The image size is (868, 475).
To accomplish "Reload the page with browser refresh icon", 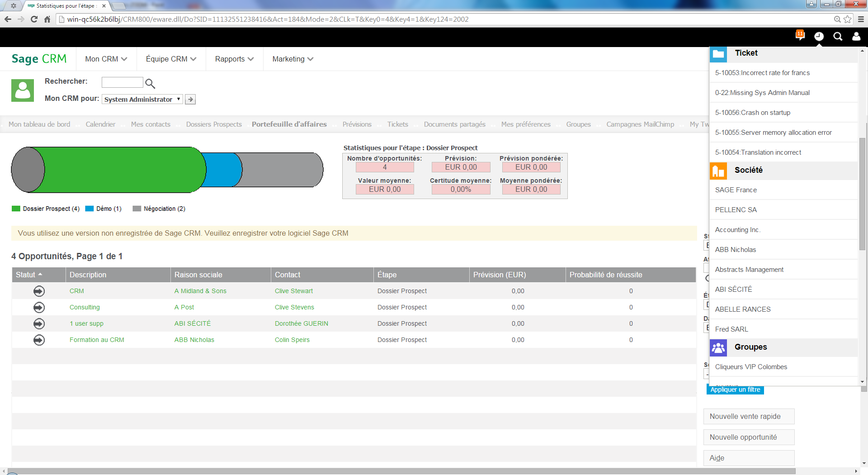I will pos(34,19).
